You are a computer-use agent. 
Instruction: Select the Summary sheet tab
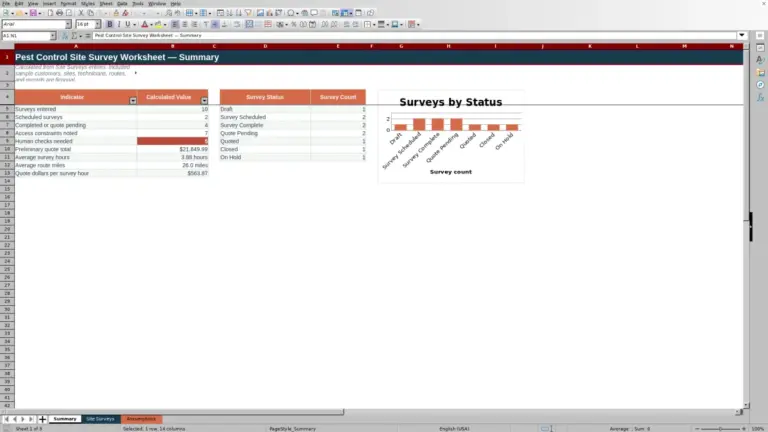point(65,419)
